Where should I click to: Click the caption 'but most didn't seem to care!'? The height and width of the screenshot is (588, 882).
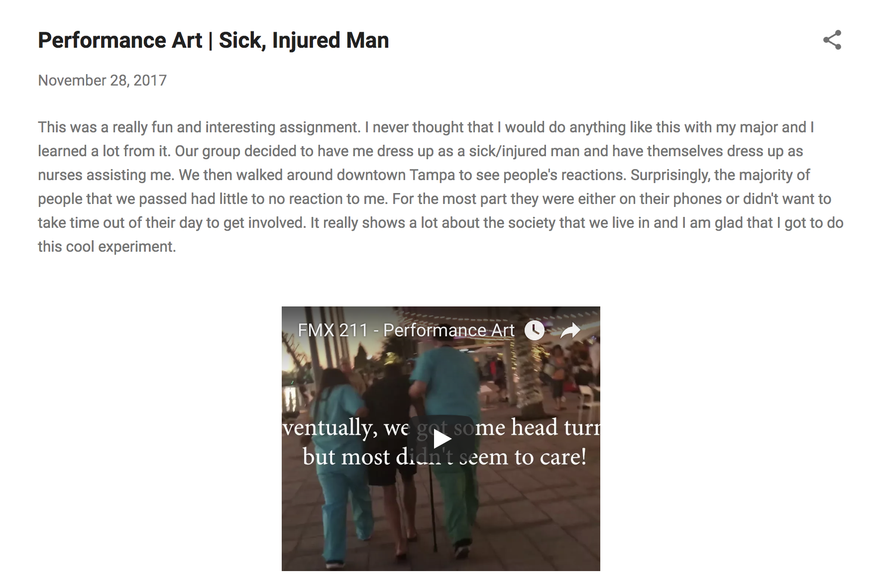tap(444, 457)
